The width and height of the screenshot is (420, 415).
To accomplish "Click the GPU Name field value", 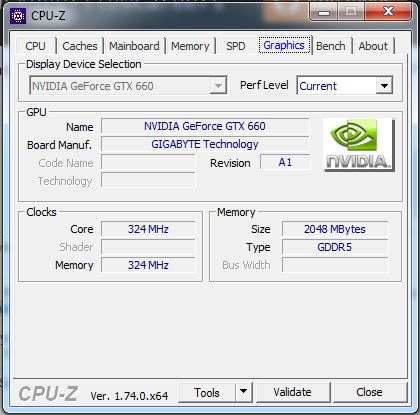I will 205,126.
